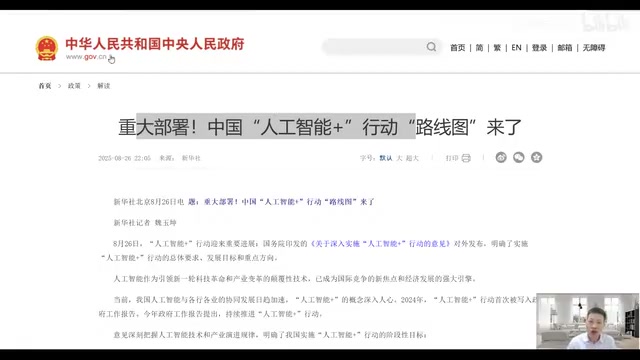
Task: Click the article headline 重大部署
Action: (320, 127)
